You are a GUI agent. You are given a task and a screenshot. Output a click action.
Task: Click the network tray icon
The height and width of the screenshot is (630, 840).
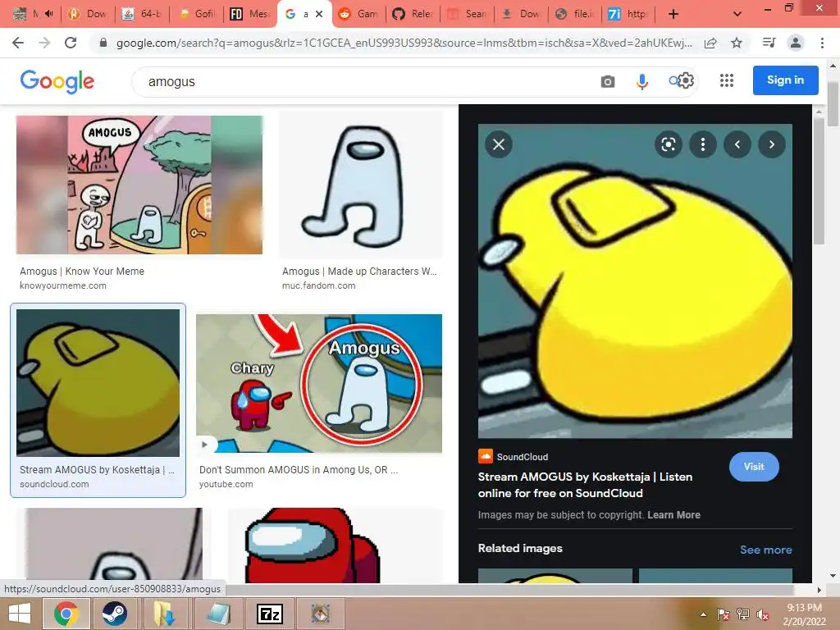[x=743, y=614]
